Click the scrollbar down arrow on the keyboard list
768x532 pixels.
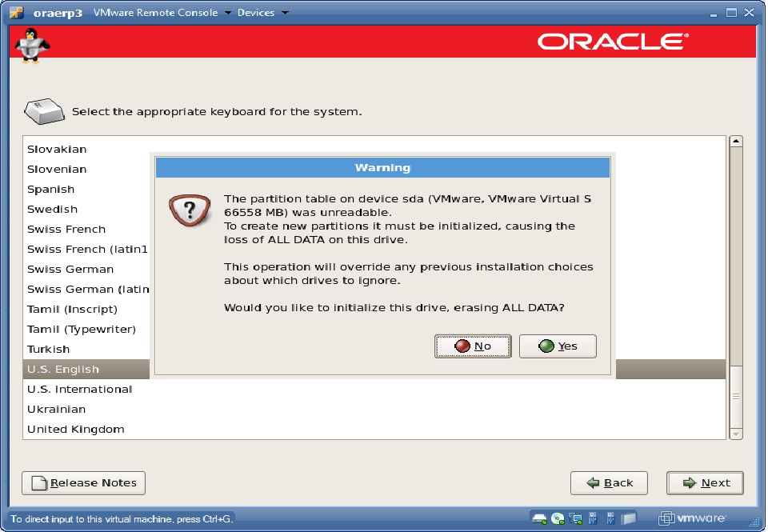click(x=735, y=432)
